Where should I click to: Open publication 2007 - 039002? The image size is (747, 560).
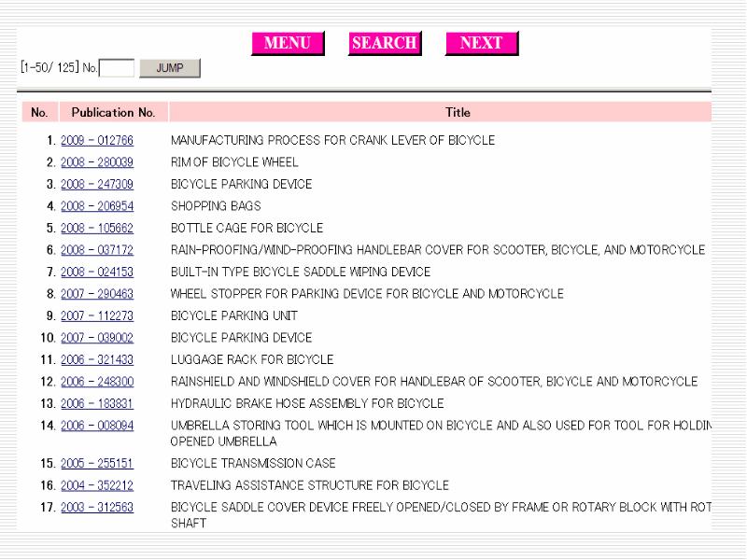[96, 338]
